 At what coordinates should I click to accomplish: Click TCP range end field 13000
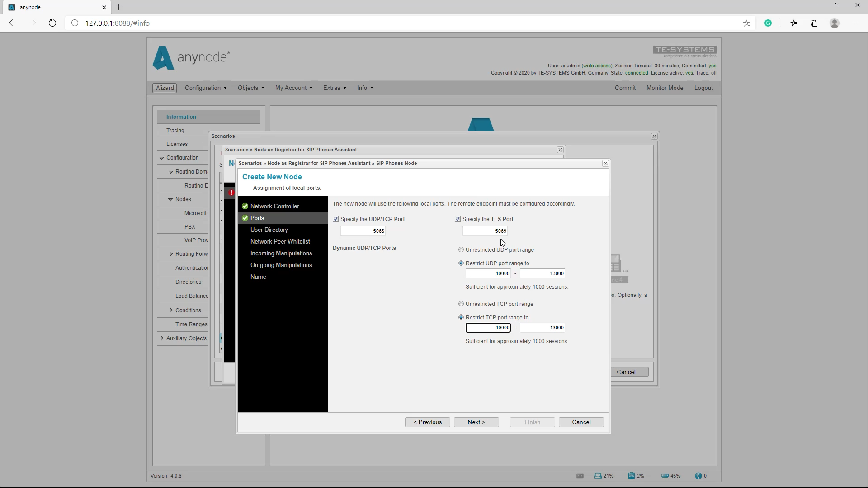click(542, 328)
